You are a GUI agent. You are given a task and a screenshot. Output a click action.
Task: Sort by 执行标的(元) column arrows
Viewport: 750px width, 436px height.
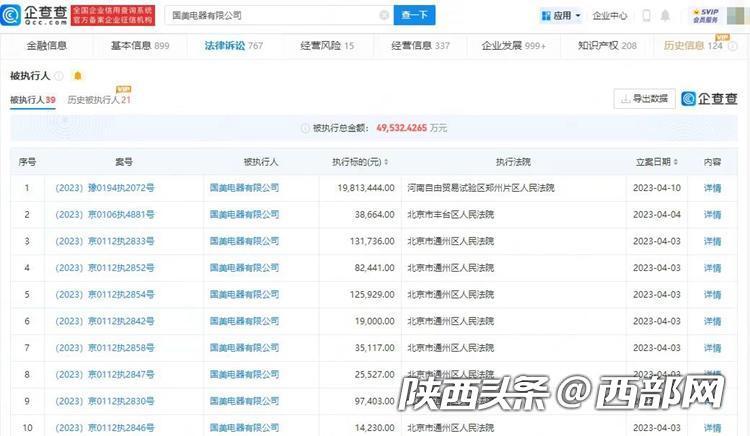pos(386,162)
